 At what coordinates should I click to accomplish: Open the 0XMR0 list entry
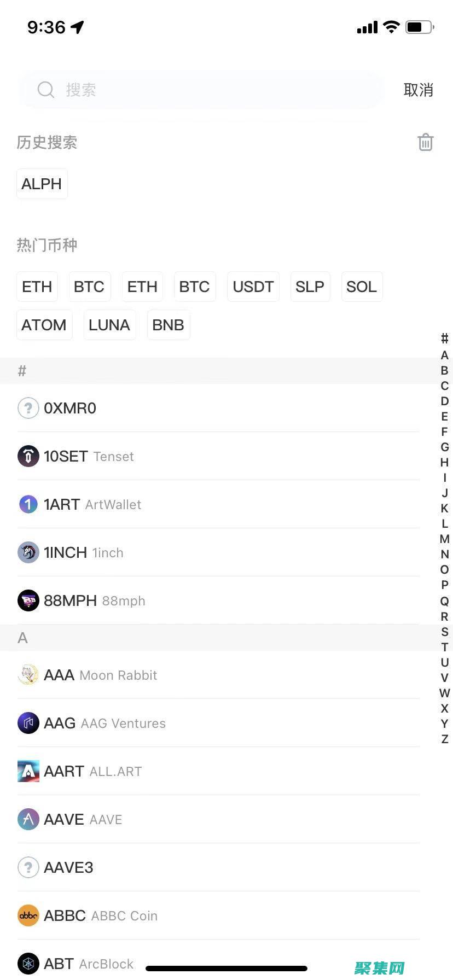219,408
